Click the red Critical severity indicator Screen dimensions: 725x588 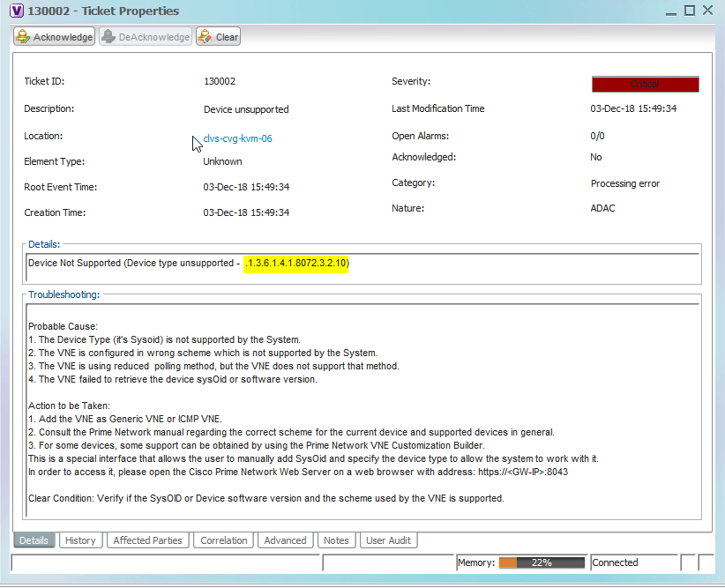[x=645, y=84]
